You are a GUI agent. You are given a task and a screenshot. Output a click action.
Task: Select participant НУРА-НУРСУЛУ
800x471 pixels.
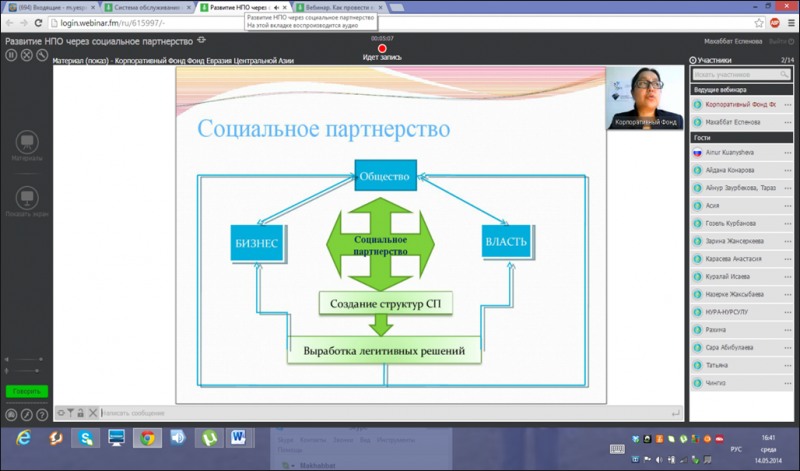coord(741,312)
